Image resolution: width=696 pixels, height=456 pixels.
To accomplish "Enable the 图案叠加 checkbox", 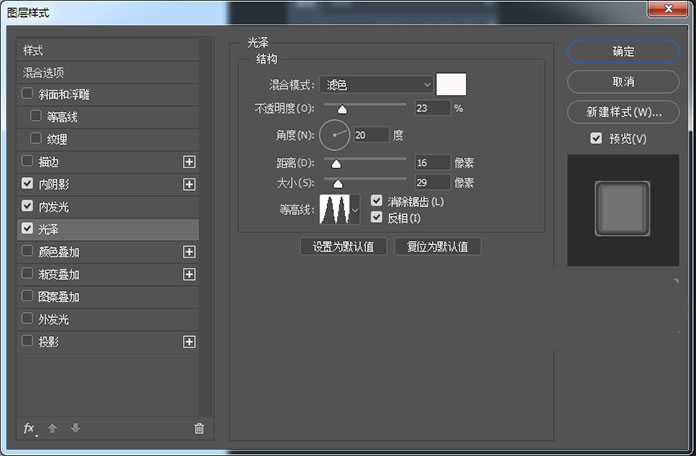I will 28,296.
